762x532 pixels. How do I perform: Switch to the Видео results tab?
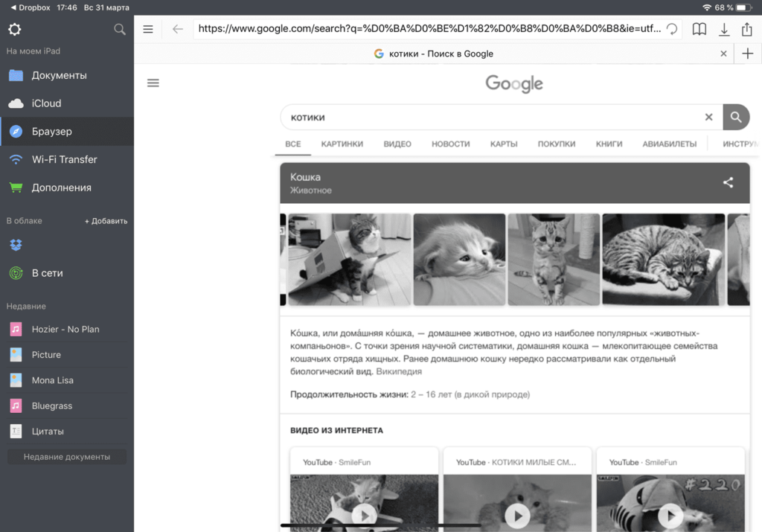(x=397, y=144)
